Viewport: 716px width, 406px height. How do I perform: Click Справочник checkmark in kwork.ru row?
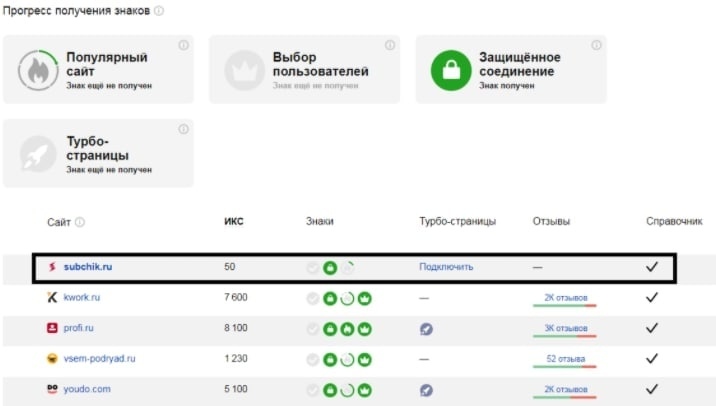coord(652,297)
